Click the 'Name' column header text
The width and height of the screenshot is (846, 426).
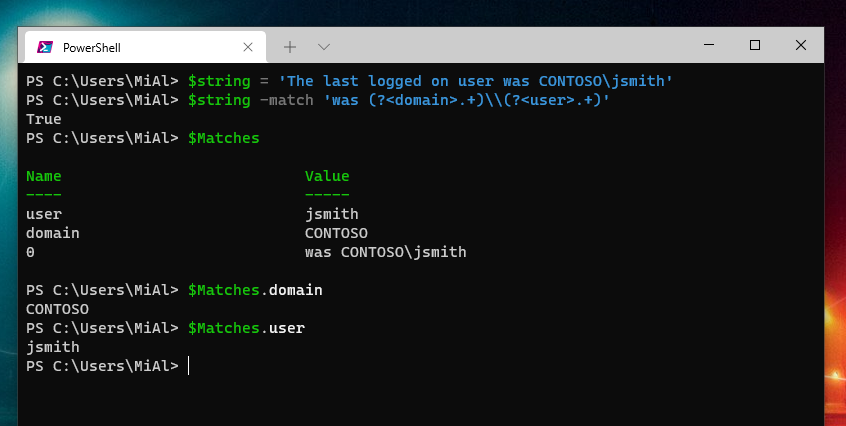44,176
